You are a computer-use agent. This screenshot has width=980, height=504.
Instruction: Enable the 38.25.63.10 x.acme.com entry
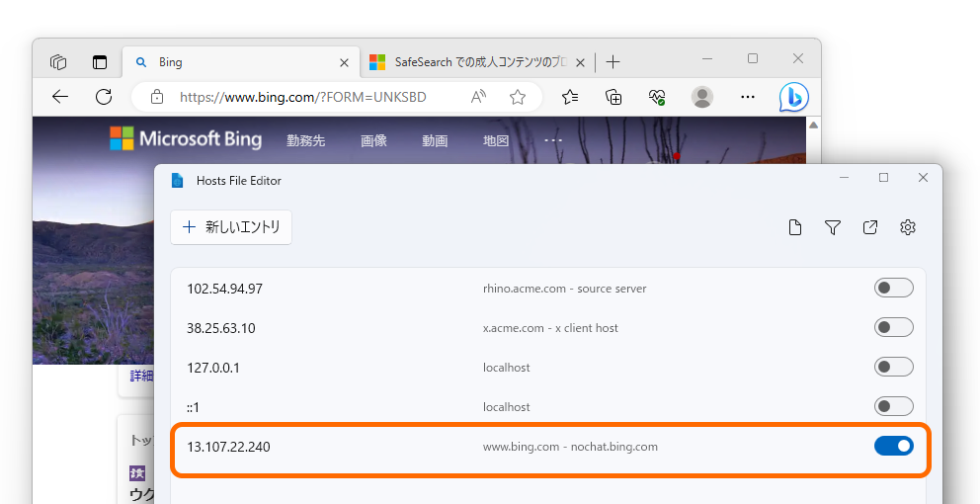pos(894,327)
